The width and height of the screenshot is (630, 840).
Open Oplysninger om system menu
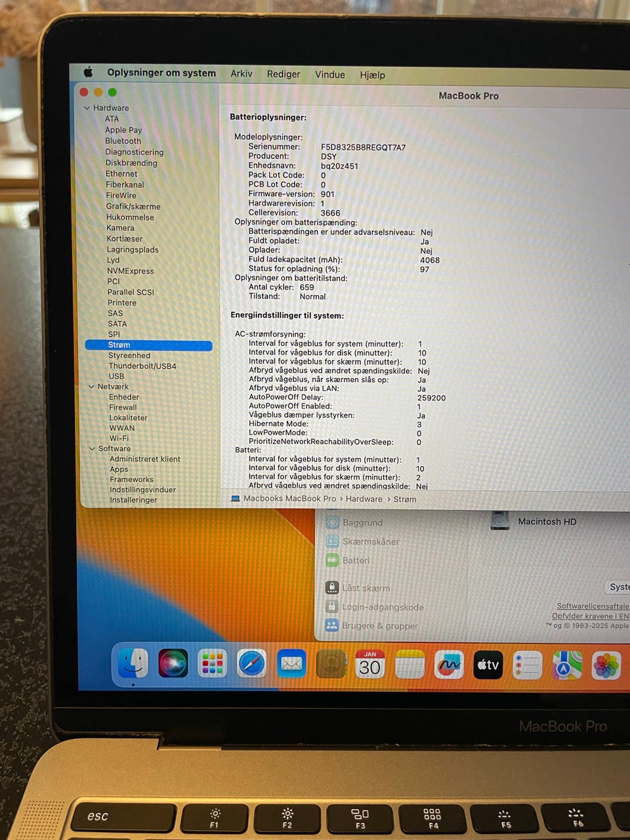pyautogui.click(x=161, y=73)
